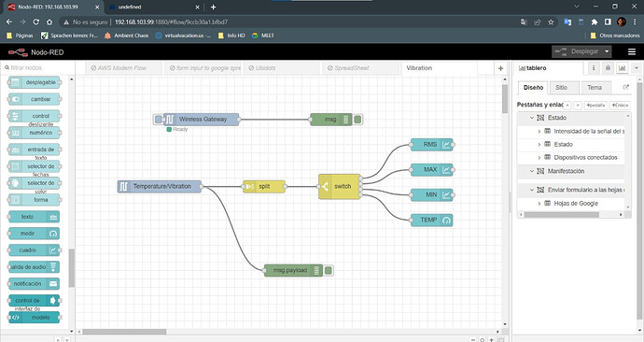
Task: Toggle the msg debug node output button
Action: coord(357,120)
